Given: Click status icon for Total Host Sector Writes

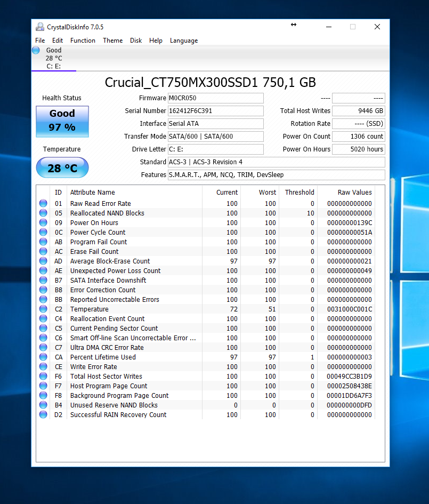Looking at the screenshot, I should point(43,376).
